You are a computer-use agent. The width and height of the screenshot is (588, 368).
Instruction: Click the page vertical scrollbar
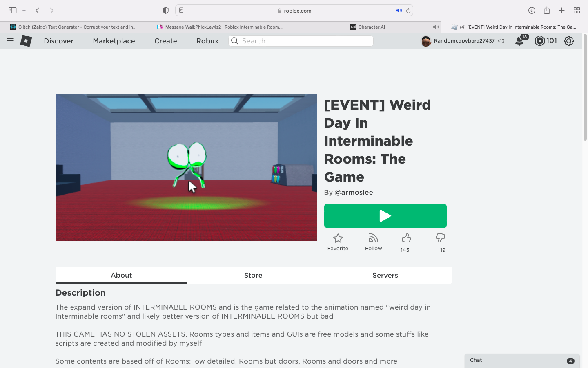[585, 87]
